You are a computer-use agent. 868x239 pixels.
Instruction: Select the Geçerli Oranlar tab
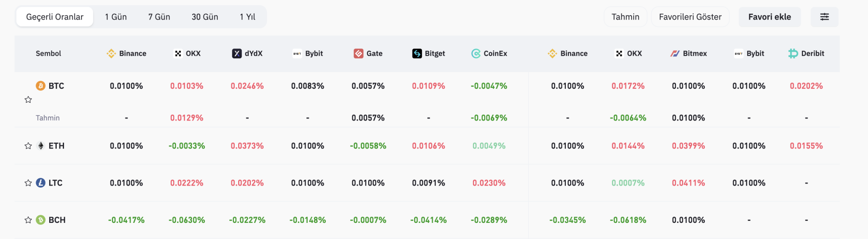(x=55, y=17)
